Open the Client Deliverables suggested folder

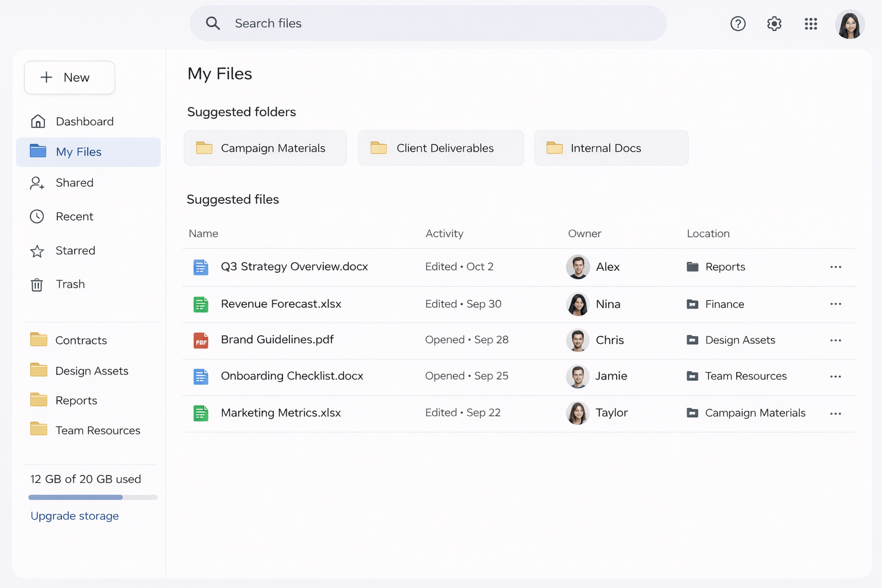(x=440, y=148)
